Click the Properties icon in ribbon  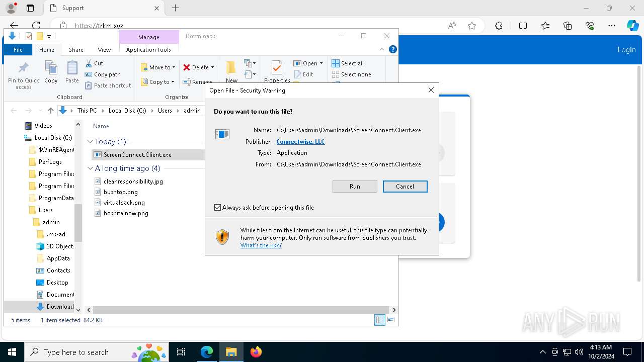pyautogui.click(x=277, y=68)
